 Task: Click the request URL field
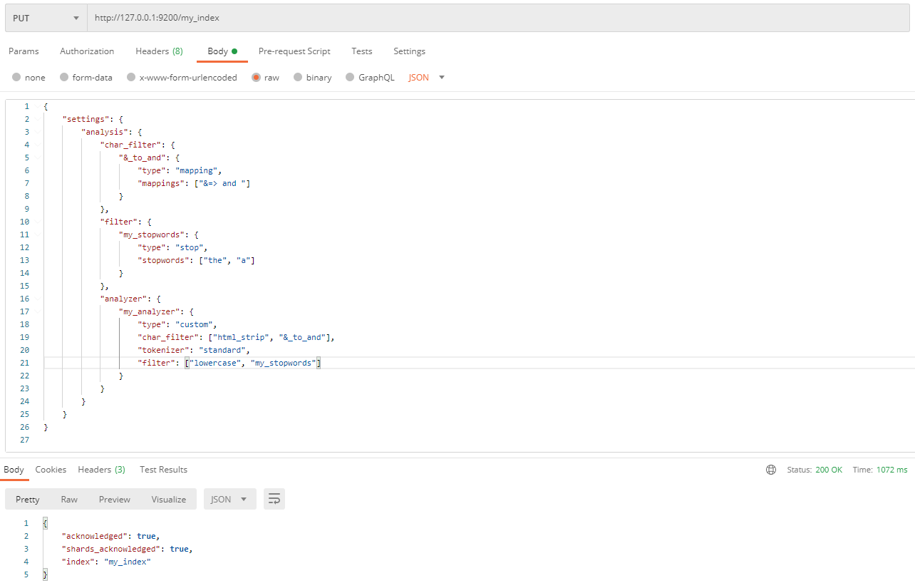point(498,18)
